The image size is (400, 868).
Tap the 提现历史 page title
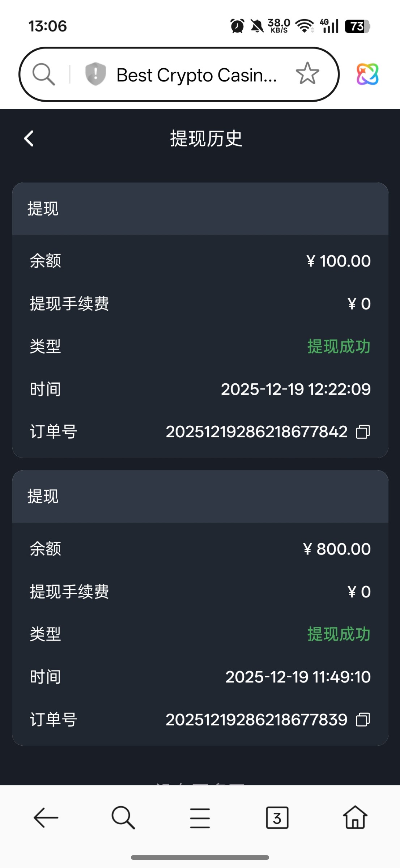coord(206,139)
